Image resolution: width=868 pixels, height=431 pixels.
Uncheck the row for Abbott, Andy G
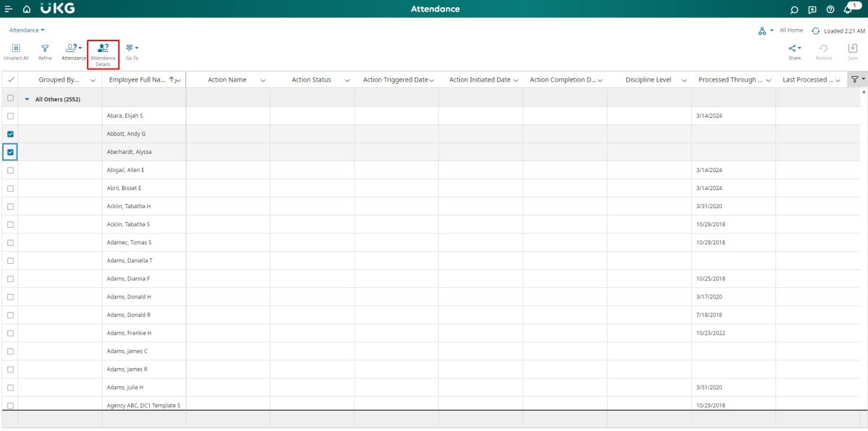[9, 133]
